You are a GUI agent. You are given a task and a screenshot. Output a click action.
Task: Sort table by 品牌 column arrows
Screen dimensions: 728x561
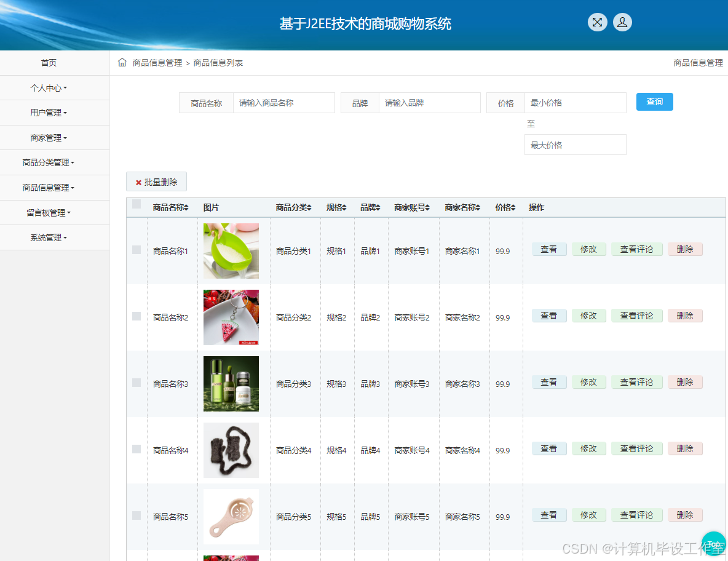coord(378,207)
